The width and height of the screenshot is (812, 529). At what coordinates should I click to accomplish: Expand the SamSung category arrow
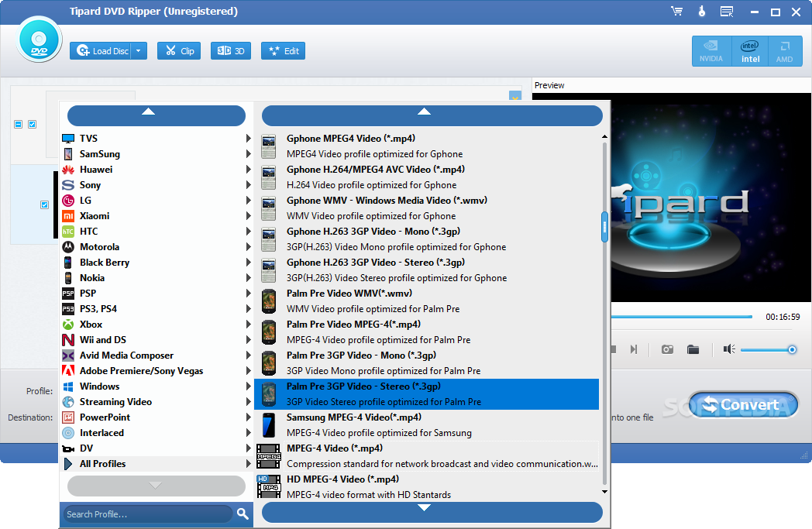[x=248, y=153]
